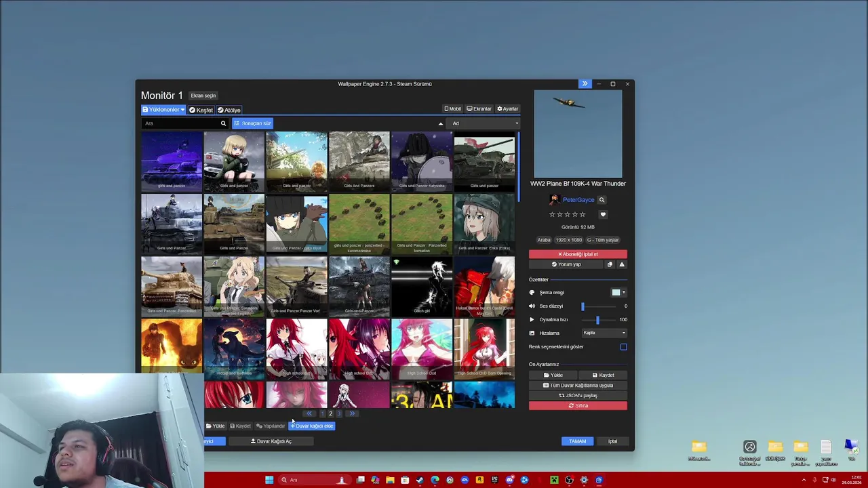Click the copy icon next to Yorum yap
This screenshot has height=488, width=868.
point(610,264)
